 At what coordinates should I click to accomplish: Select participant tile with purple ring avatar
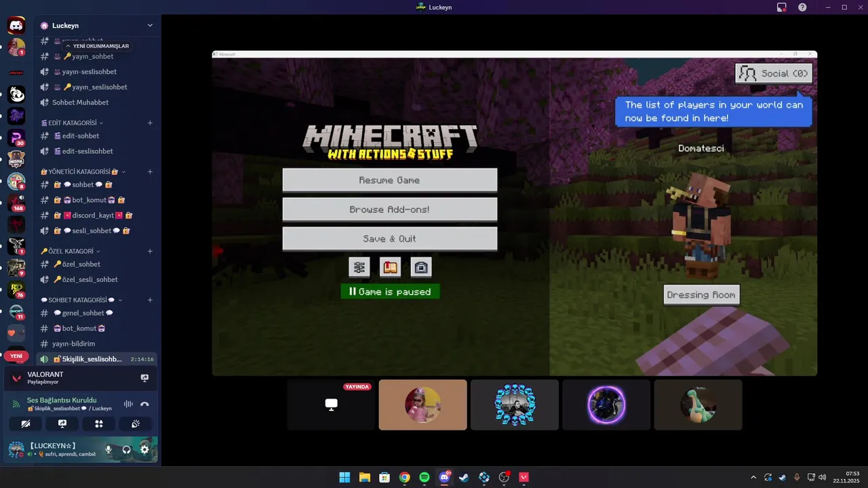point(606,405)
